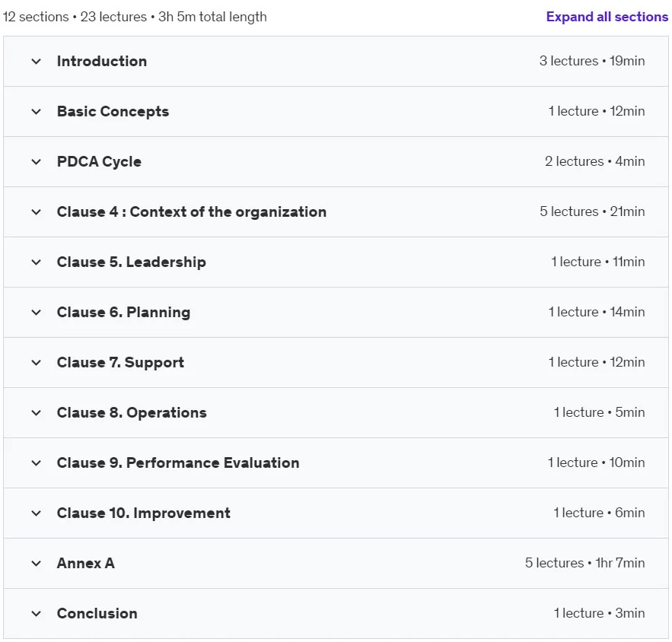This screenshot has width=672, height=642.
Task: Click the Clause 10. Improvement chevron
Action: tap(37, 513)
